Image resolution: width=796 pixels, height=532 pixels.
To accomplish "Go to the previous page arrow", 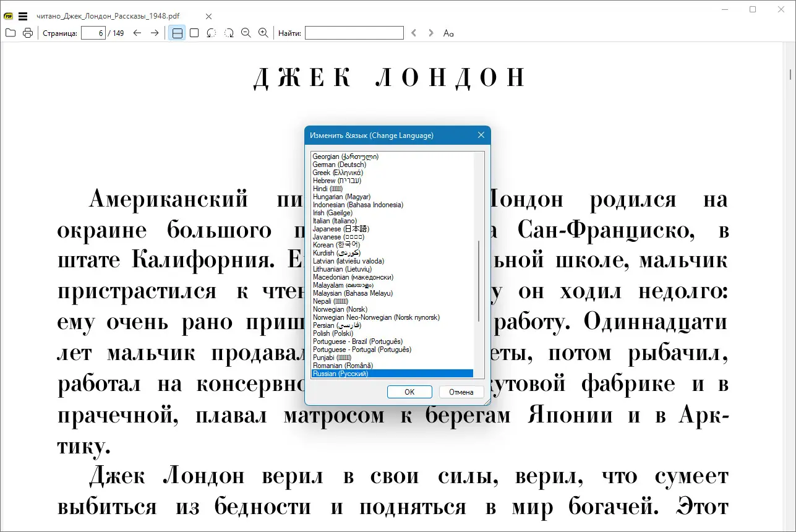I will coord(137,33).
